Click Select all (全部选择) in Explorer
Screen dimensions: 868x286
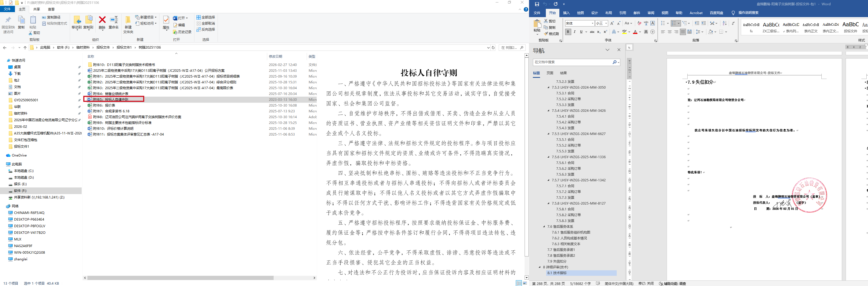tap(205, 17)
